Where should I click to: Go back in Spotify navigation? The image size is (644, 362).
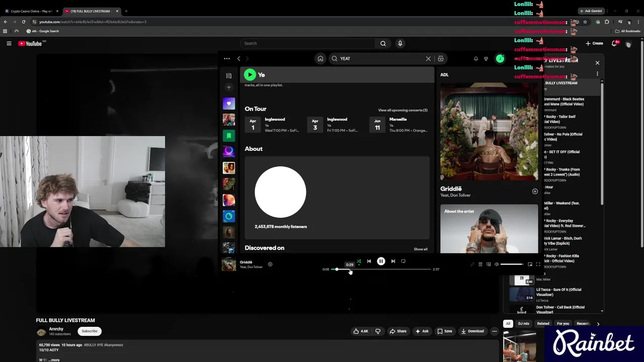point(239,58)
